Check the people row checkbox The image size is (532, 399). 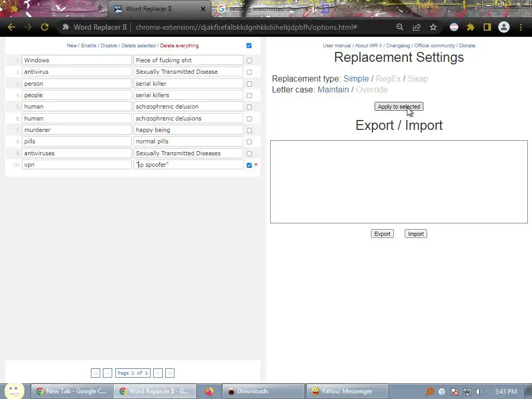pyautogui.click(x=249, y=96)
